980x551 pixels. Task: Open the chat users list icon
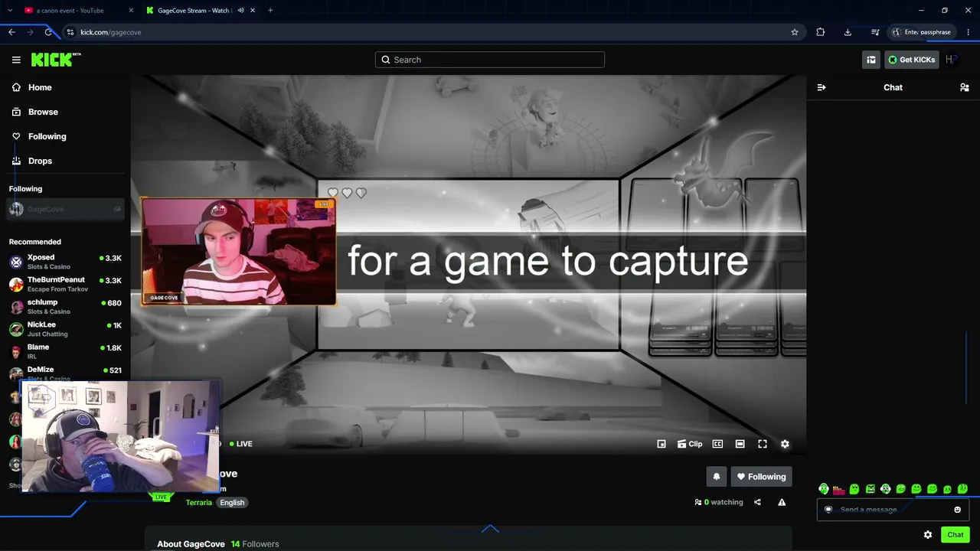pos(965,87)
